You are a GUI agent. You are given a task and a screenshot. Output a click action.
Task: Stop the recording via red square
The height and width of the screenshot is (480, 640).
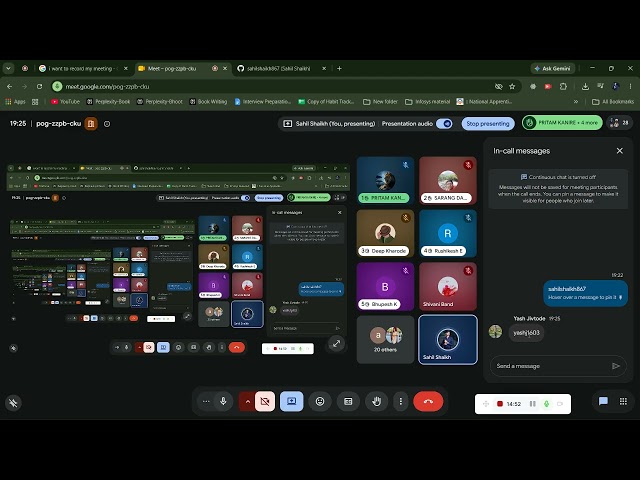500,404
